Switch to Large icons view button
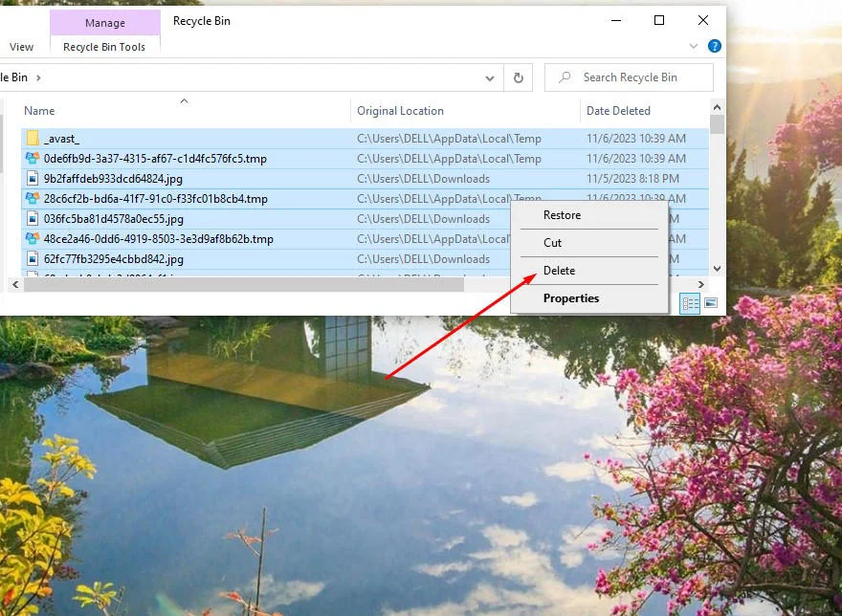The height and width of the screenshot is (616, 842). click(711, 303)
